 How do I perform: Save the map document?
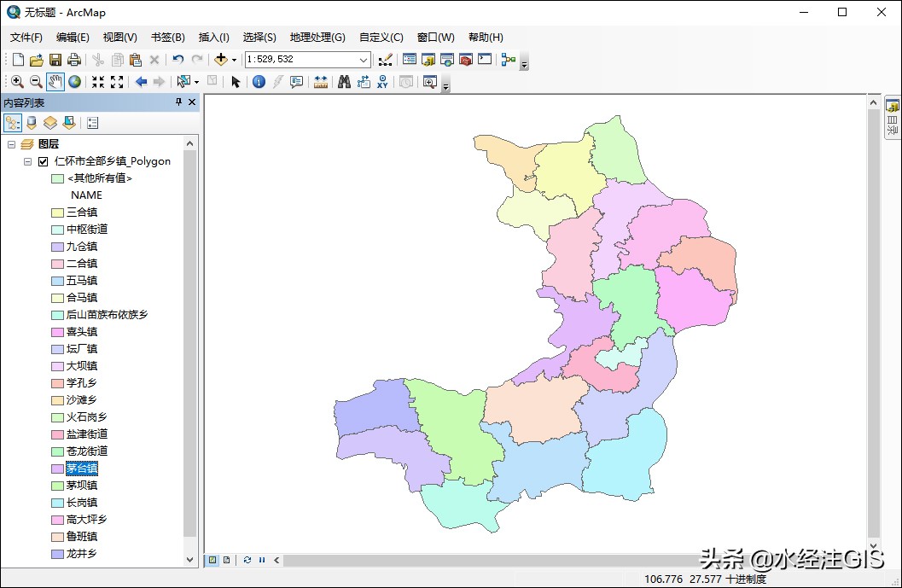pos(55,60)
